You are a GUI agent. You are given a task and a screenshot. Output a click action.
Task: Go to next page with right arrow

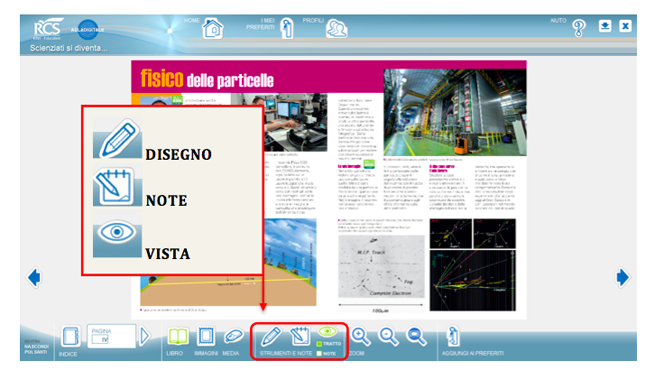pos(622,277)
